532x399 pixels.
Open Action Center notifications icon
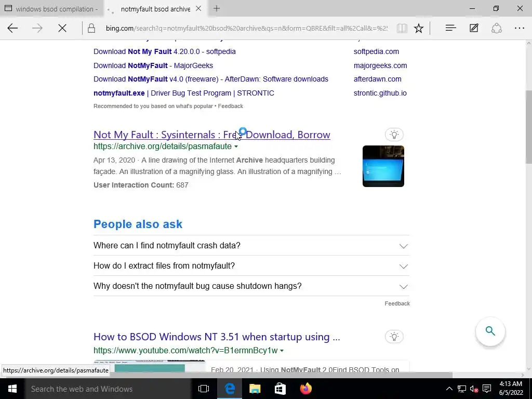click(487, 389)
